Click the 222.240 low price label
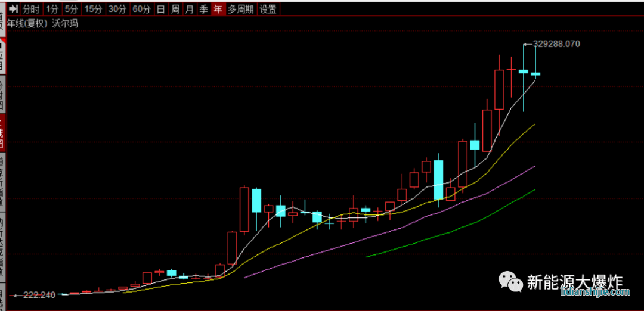 [x=39, y=295]
